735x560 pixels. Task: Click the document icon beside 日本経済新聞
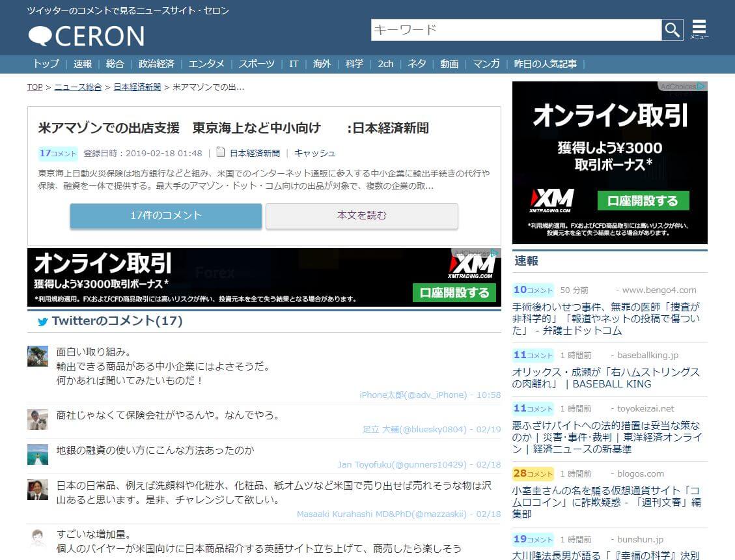(x=220, y=152)
